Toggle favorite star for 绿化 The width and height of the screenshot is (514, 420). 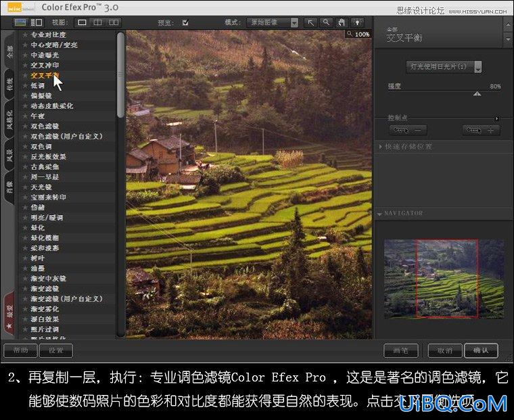point(25,227)
